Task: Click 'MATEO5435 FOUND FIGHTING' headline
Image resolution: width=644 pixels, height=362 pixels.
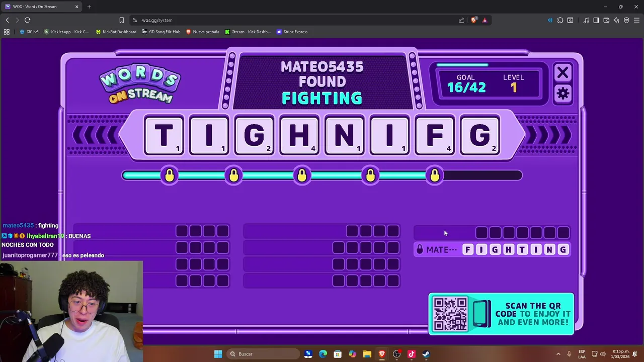Action: coord(322,82)
